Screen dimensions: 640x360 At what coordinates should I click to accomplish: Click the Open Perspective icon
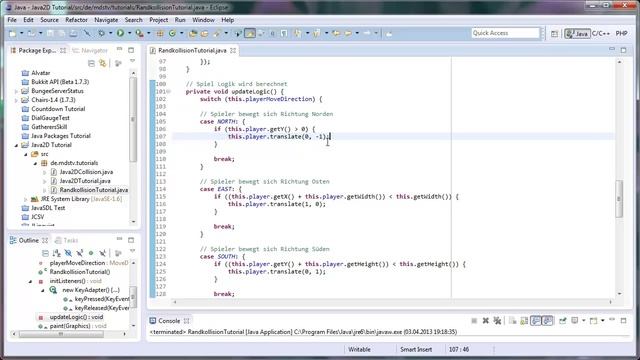[554, 34]
